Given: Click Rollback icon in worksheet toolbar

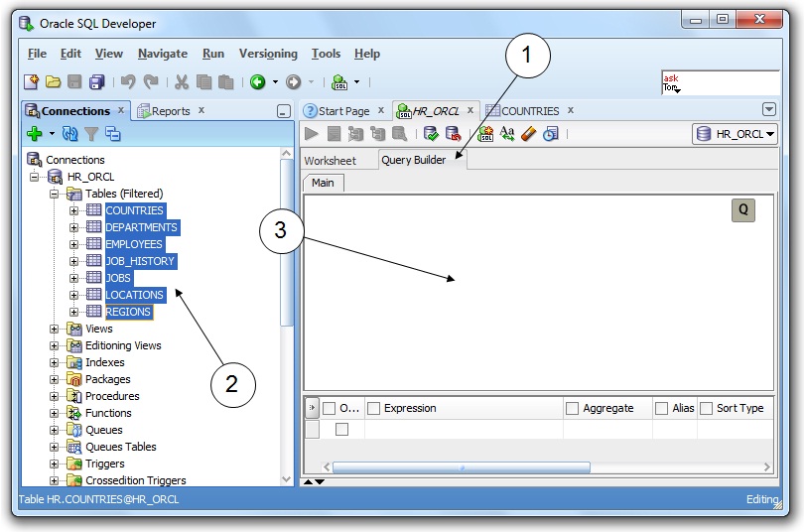Looking at the screenshot, I should (x=454, y=134).
